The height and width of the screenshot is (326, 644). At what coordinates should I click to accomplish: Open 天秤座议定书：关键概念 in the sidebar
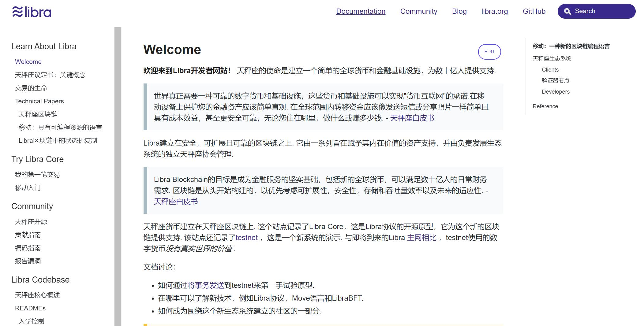[50, 75]
